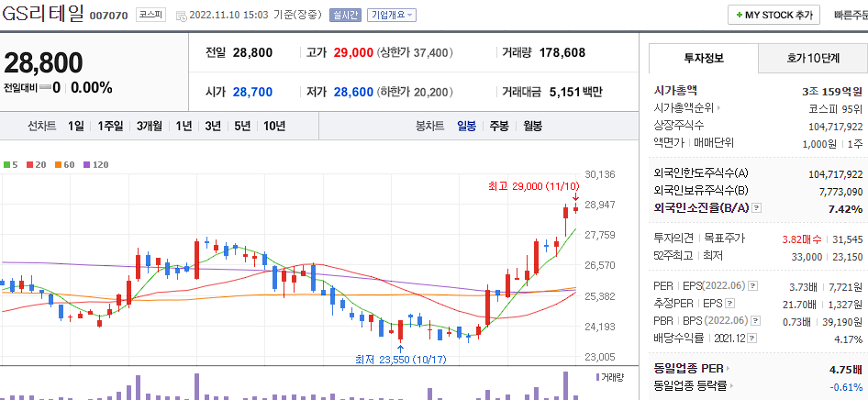Select the 월봉 candlestick chart
Image resolution: width=868 pixels, height=400 pixels.
(532, 126)
